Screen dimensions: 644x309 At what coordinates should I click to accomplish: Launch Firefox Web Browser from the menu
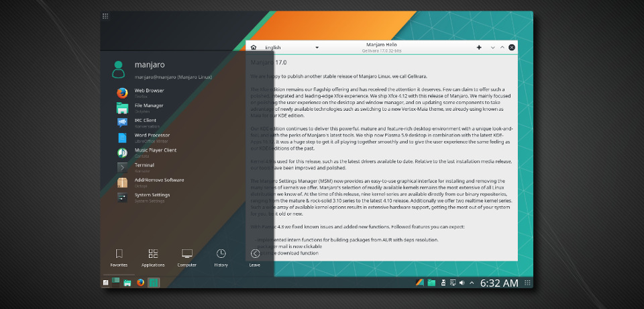pos(123,93)
